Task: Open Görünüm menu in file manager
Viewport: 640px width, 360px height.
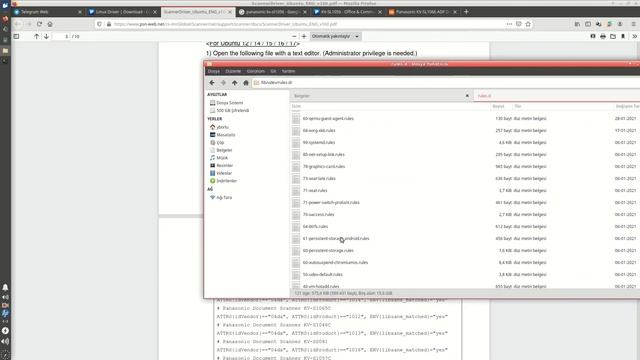Action: [256, 71]
